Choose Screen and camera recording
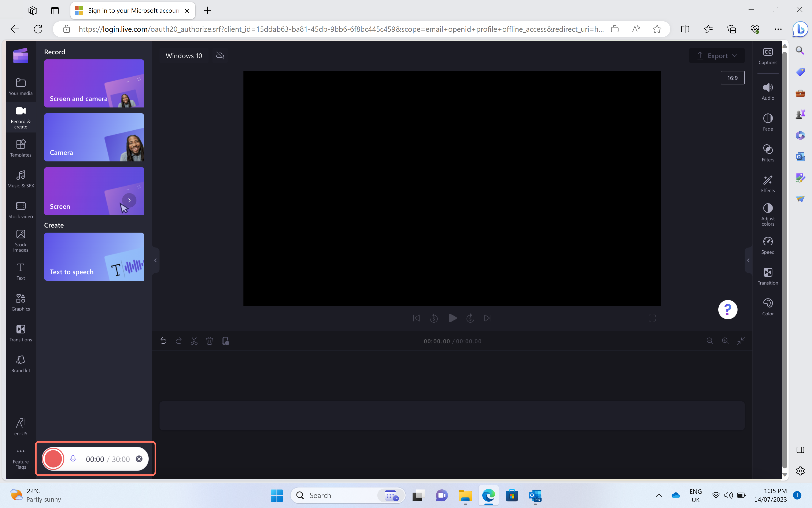This screenshot has width=812, height=508. point(94,83)
